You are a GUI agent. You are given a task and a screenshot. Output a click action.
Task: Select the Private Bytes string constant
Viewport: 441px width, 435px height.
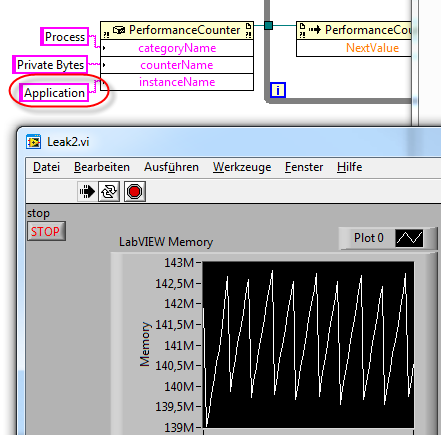coord(50,65)
